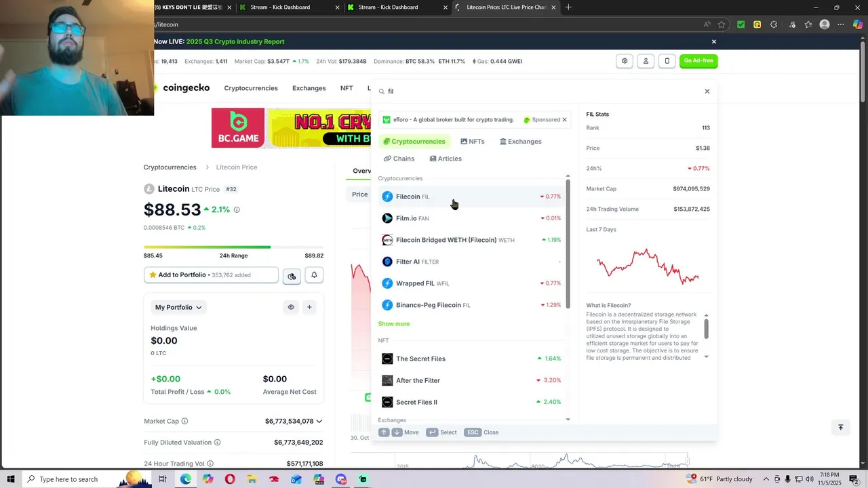Click the FIL Last 7 Days chart
Viewport: 868px width, 488px height.
(648, 266)
